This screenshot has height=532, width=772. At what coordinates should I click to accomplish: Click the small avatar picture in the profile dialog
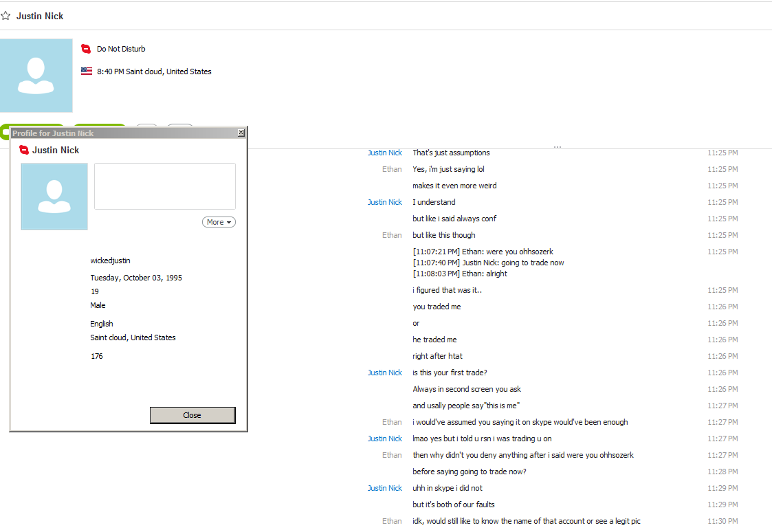[x=54, y=197]
